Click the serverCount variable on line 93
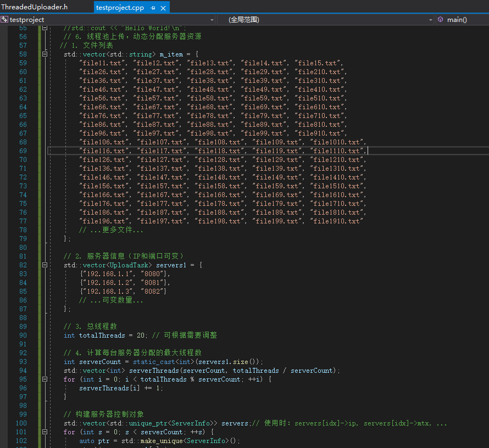The height and width of the screenshot is (448, 489). [100, 362]
